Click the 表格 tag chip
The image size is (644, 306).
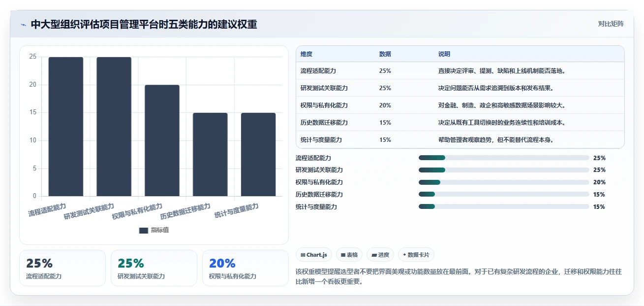(x=349, y=255)
